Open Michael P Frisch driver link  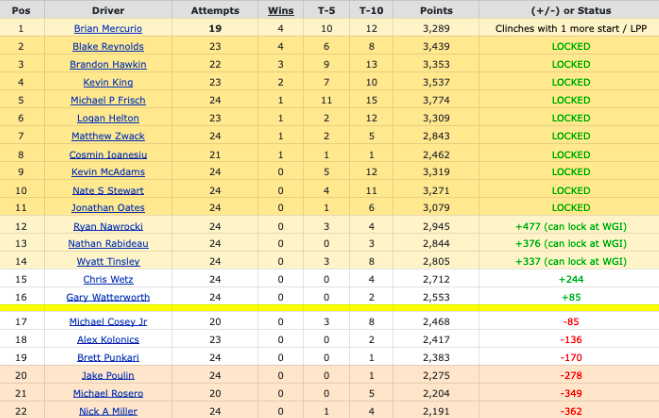108,100
